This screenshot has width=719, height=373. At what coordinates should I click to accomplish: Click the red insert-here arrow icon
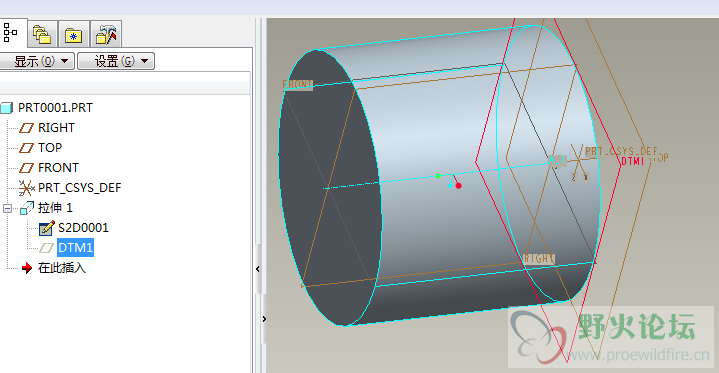coord(27,268)
